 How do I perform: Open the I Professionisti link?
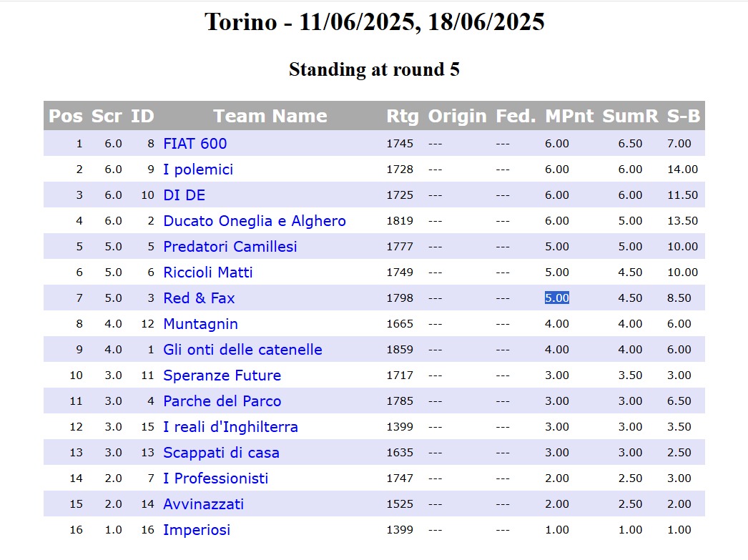(x=216, y=478)
